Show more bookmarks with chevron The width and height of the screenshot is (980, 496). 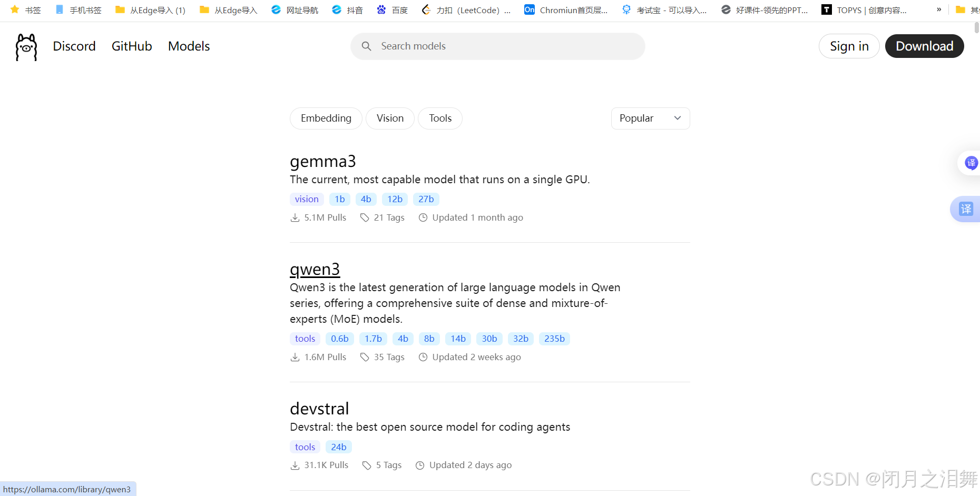[x=939, y=9]
